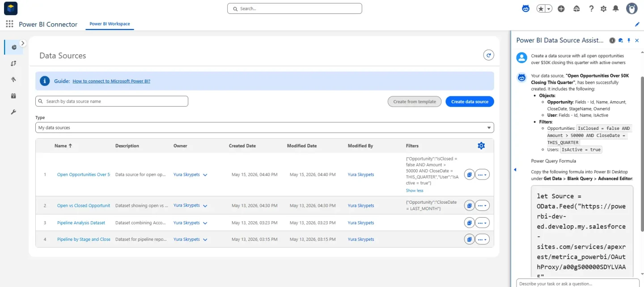The height and width of the screenshot is (287, 644).
Task: Expand owner chevron in Open Opportunities row
Action: point(205,175)
